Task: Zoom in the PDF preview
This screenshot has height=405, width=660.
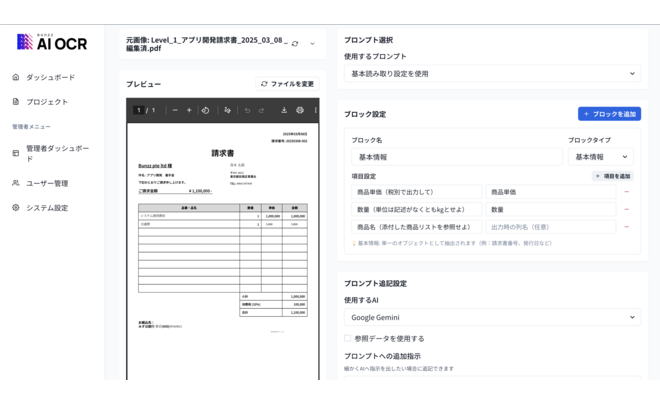Action: pyautogui.click(x=189, y=110)
